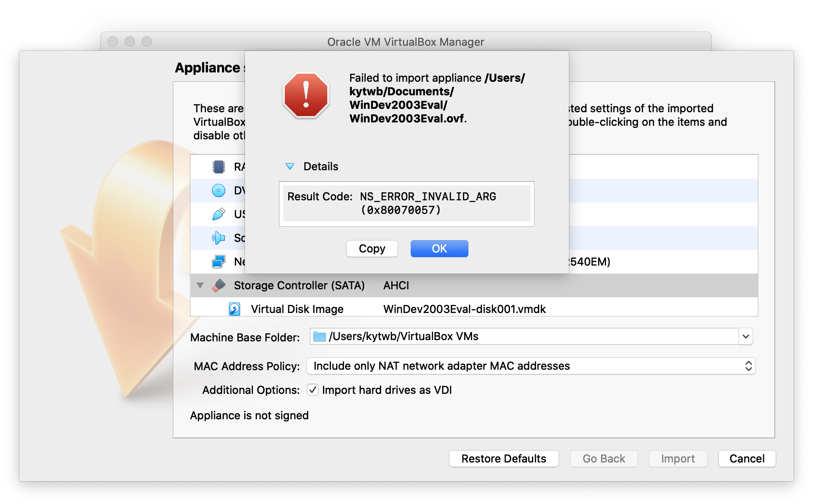Image resolution: width=813 pixels, height=504 pixels.
Task: Click Restore Defaults button
Action: pyautogui.click(x=504, y=459)
